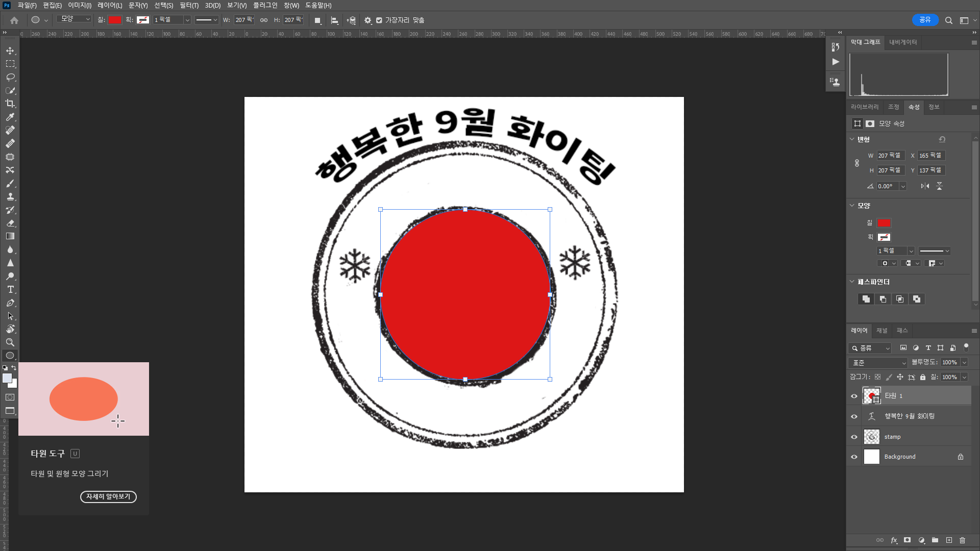980x551 pixels.
Task: Select the Horizontal Type tool
Action: pyautogui.click(x=10, y=289)
